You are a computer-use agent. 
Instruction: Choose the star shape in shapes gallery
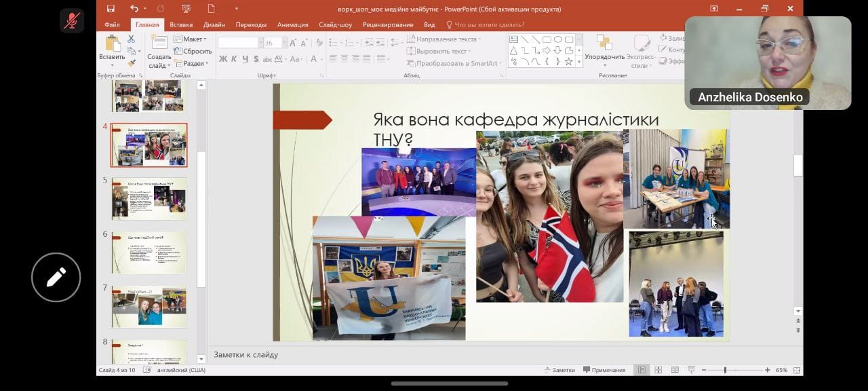point(568,62)
